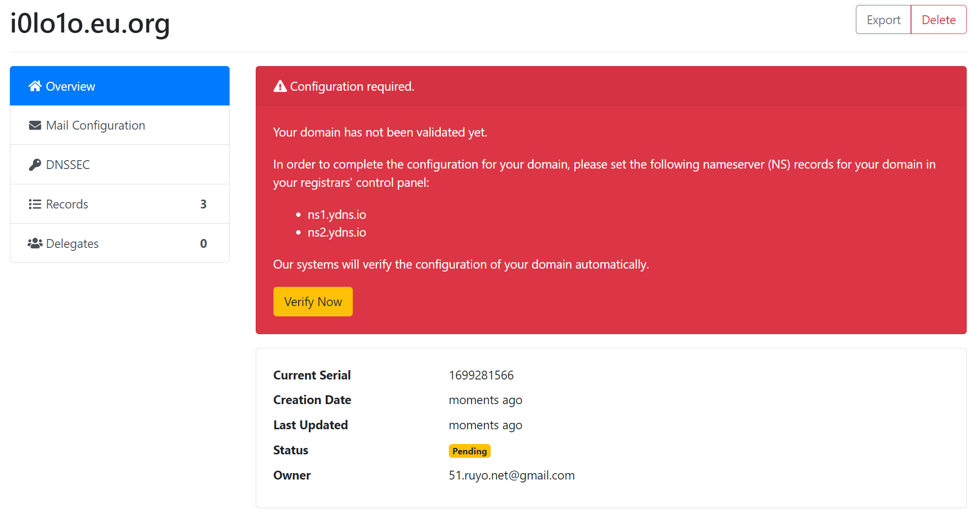The width and height of the screenshot is (980, 515).
Task: Click the key icon next to DNSSEC
Action: tap(35, 165)
